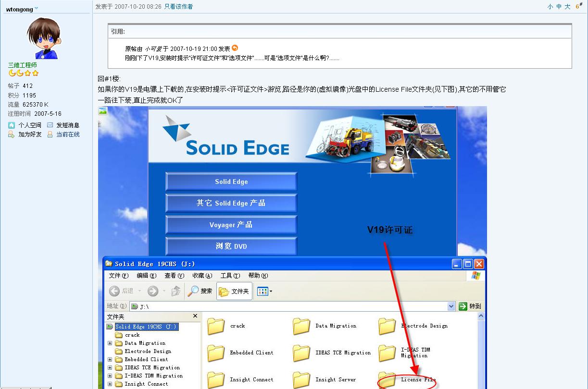The height and width of the screenshot is (389, 588).
Task: Click the Back arrow icon in Explorer toolbar
Action: pyautogui.click(x=114, y=291)
